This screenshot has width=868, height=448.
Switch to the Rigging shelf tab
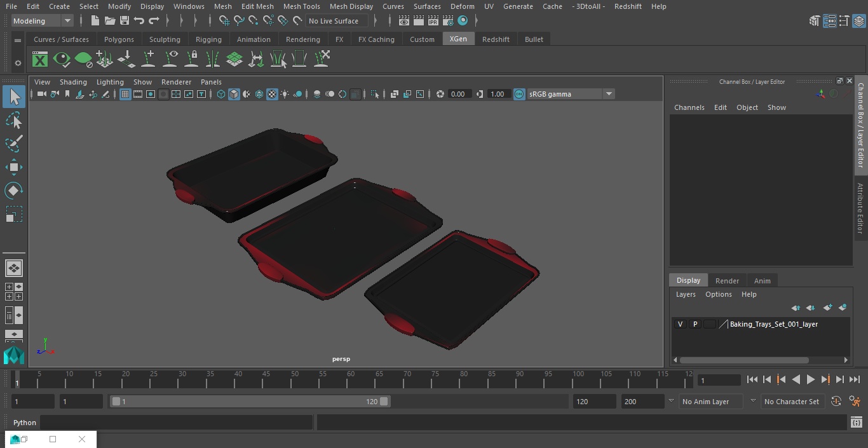click(x=208, y=39)
